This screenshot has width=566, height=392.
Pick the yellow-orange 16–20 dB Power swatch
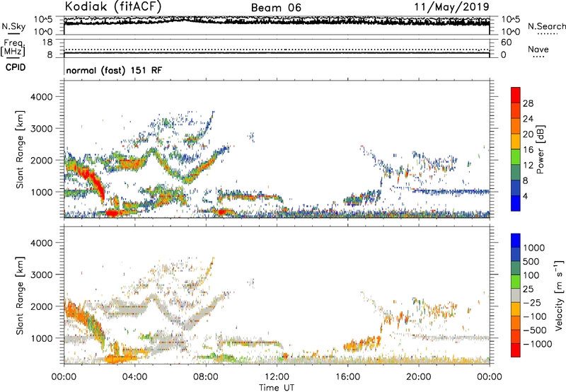pos(516,142)
